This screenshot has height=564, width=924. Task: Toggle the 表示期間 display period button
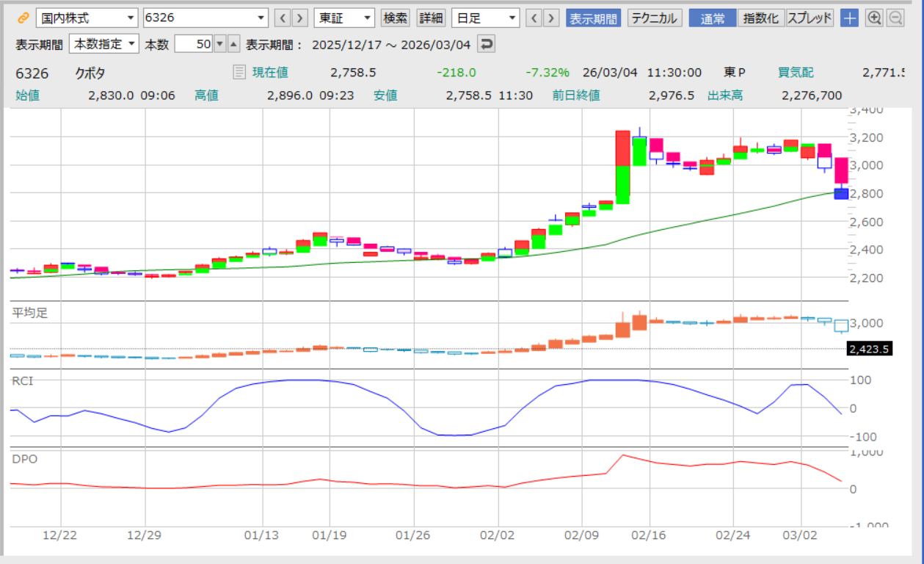(594, 18)
